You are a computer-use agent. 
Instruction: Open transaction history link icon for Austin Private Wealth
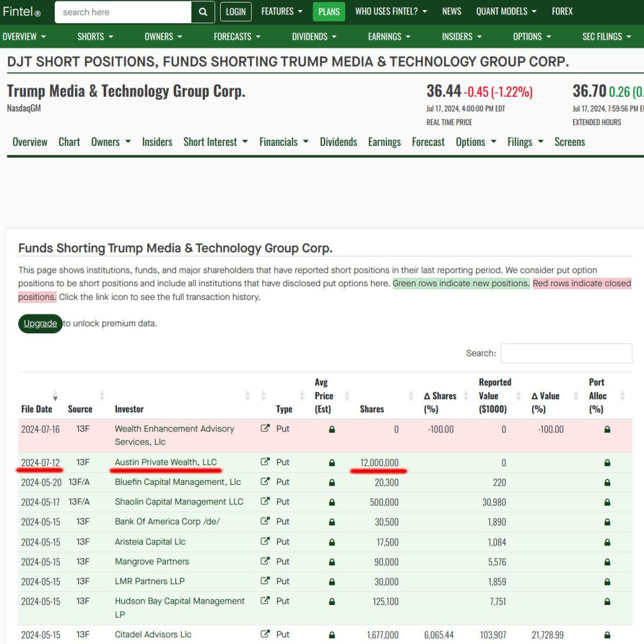(265, 462)
